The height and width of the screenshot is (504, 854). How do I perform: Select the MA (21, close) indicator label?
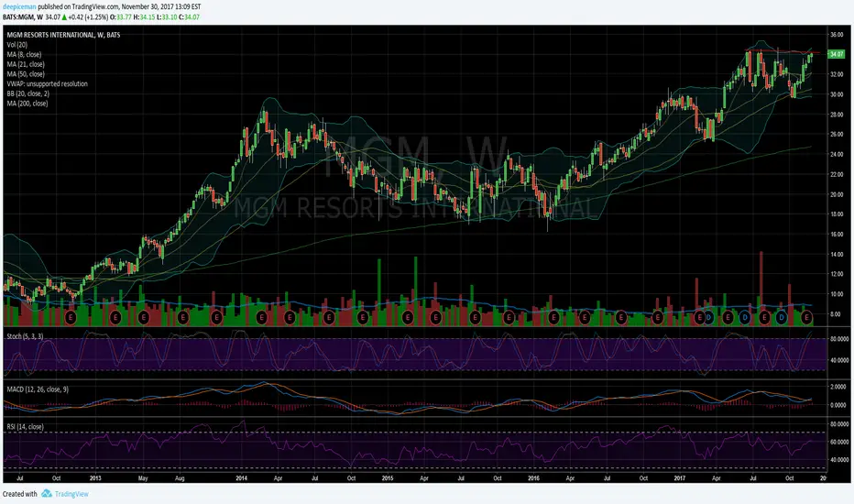coord(26,64)
